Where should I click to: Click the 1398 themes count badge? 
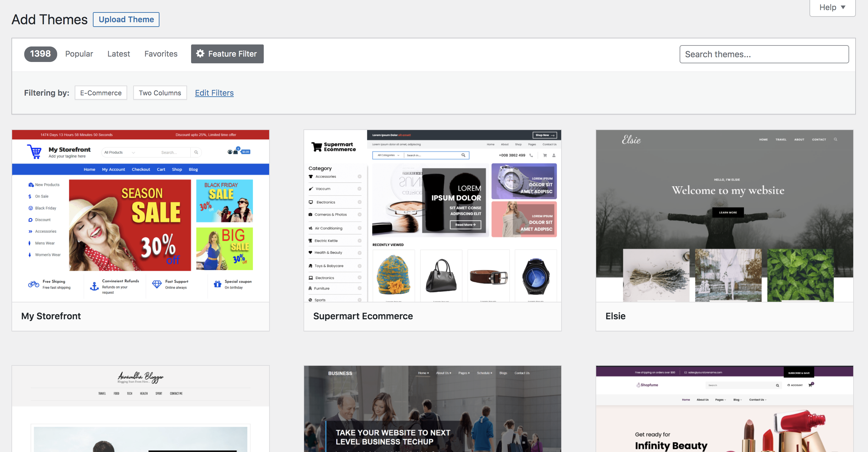click(x=41, y=53)
